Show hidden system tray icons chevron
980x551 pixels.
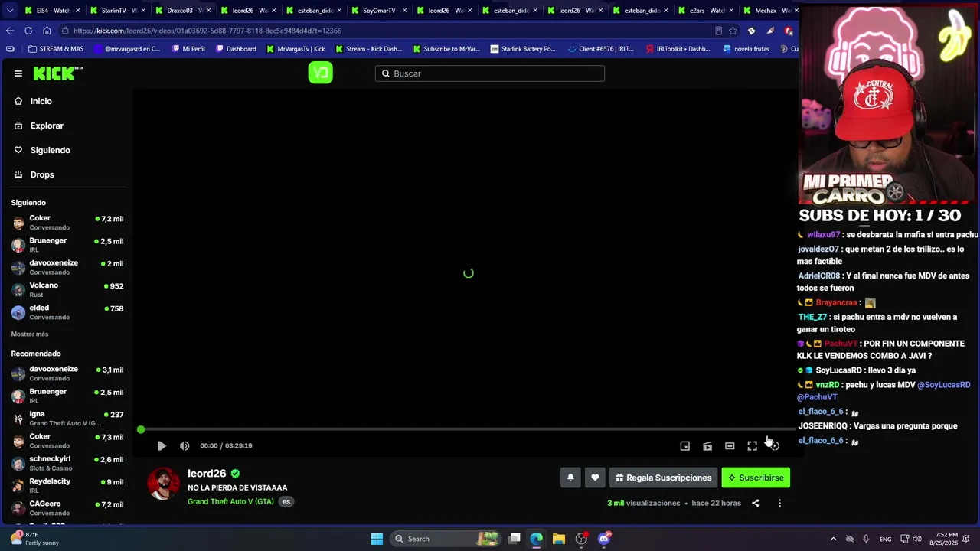click(x=834, y=539)
